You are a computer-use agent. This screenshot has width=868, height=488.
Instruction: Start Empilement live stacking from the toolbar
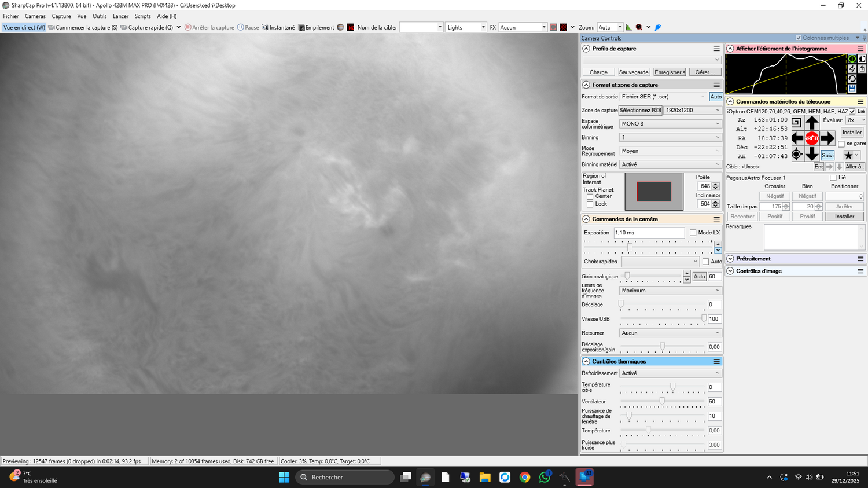[x=316, y=27]
